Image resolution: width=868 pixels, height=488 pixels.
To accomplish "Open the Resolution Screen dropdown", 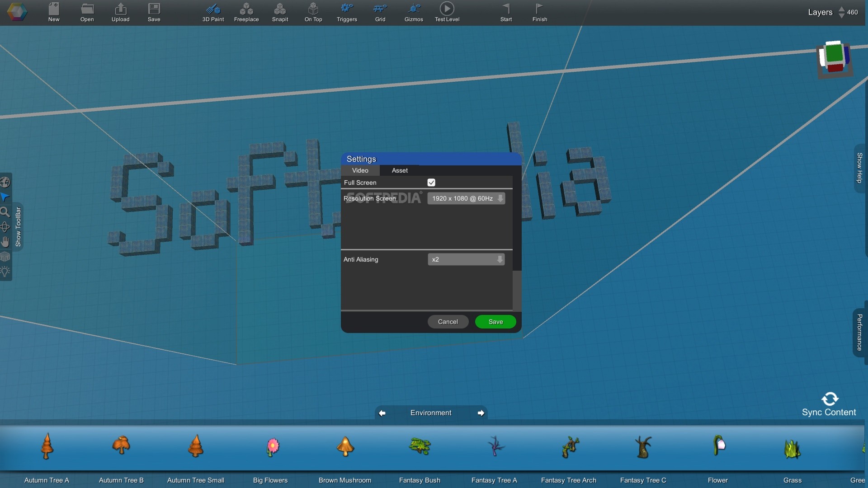I will point(466,198).
